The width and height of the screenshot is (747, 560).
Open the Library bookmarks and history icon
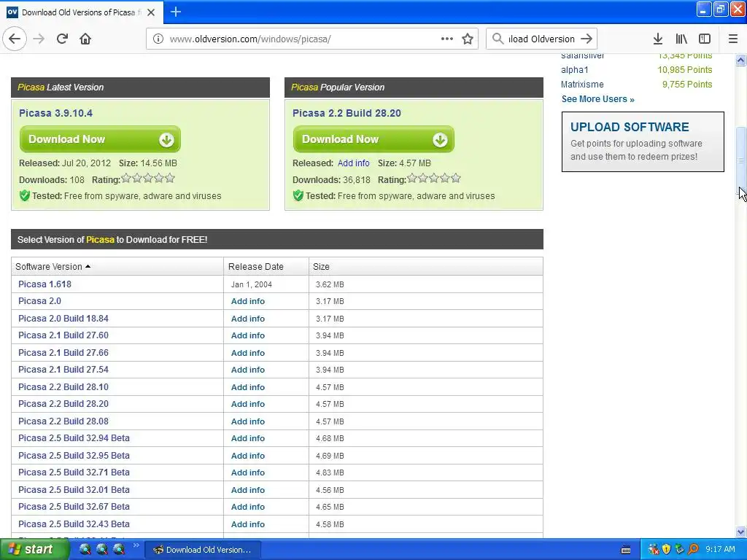[681, 39]
